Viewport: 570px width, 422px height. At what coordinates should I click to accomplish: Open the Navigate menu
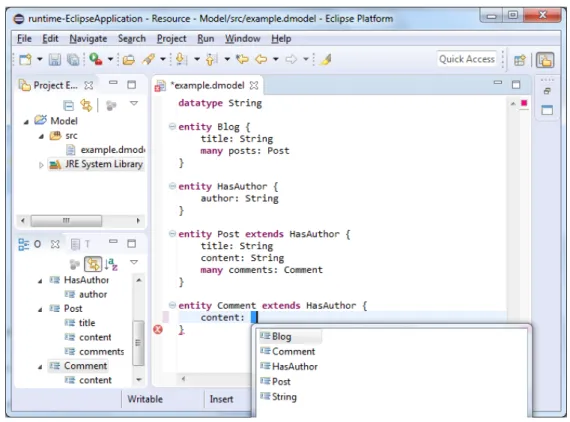(88, 39)
